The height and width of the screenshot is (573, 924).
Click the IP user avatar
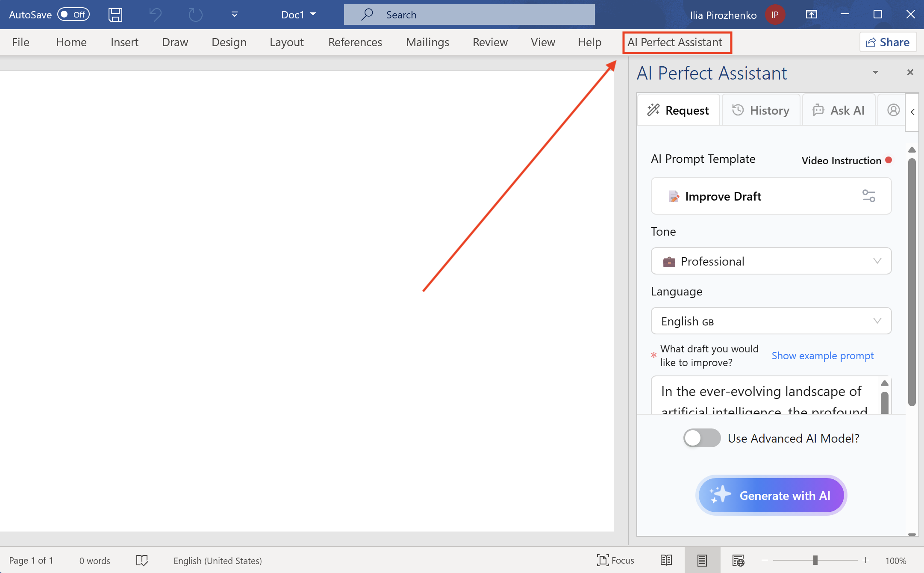775,15
